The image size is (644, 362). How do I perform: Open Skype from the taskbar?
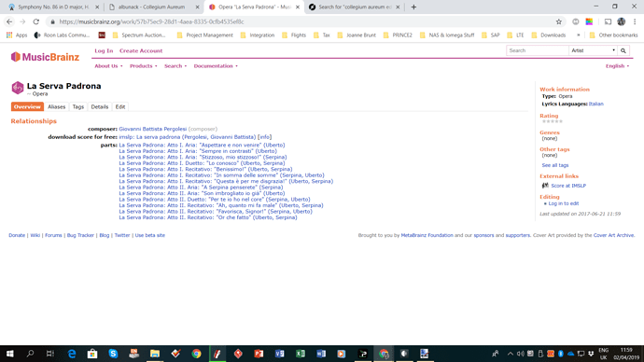tap(113, 354)
